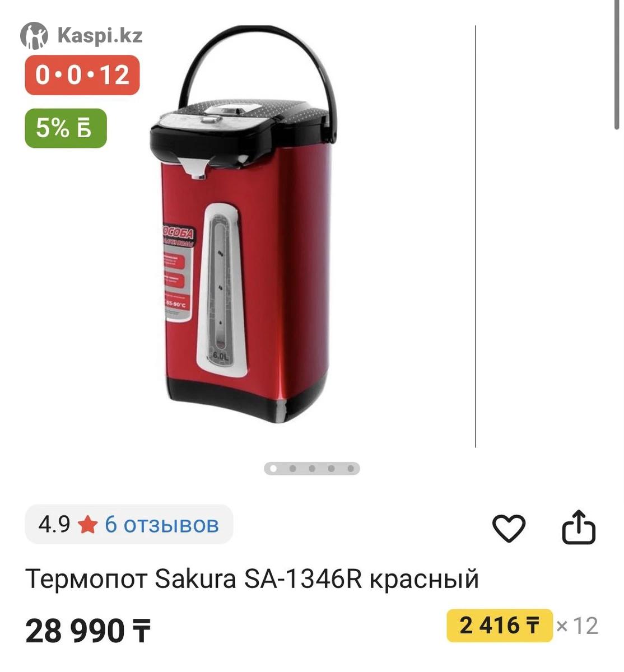Select the ×12 months multiplier label
The image size is (624, 672).
(x=577, y=626)
